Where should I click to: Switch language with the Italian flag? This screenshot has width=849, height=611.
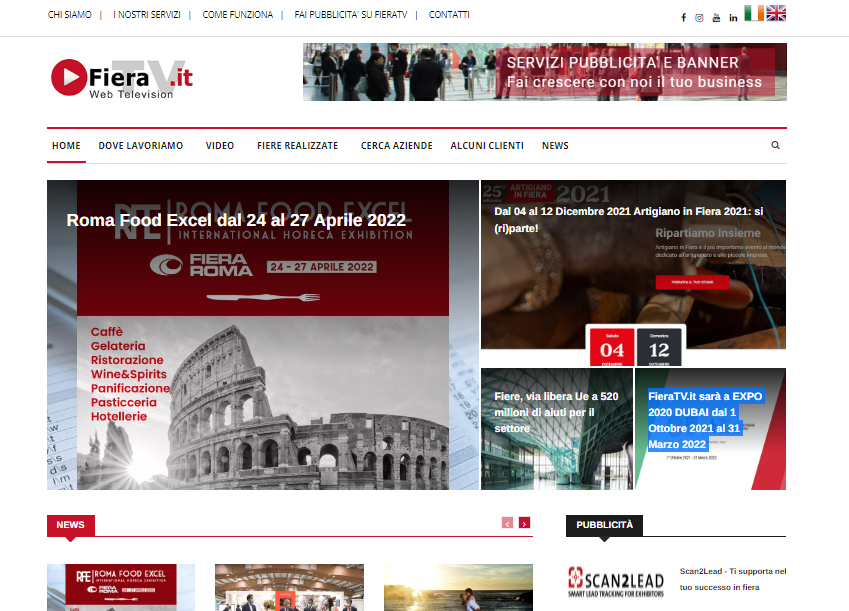coord(754,13)
